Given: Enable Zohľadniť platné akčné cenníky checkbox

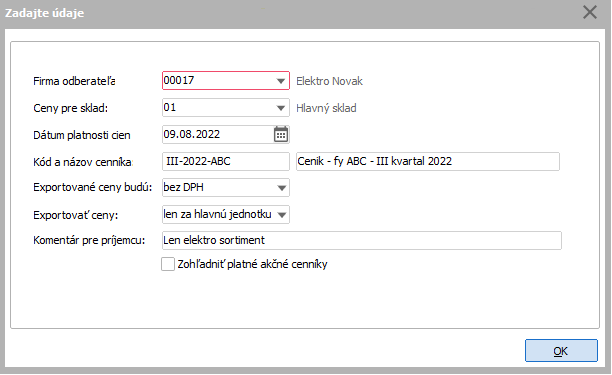Looking at the screenshot, I should [x=168, y=264].
